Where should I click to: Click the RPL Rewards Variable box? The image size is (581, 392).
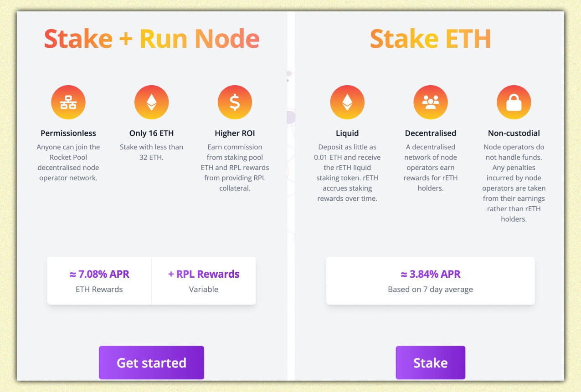[x=204, y=281]
